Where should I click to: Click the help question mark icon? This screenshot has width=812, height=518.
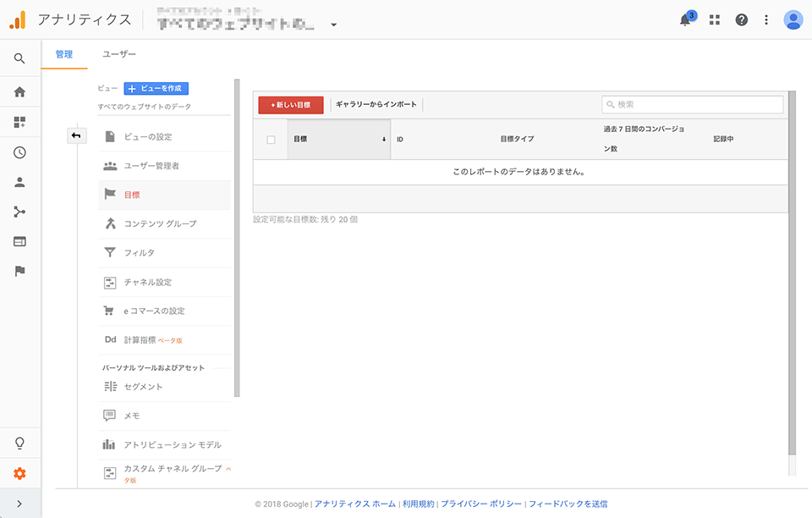point(742,19)
